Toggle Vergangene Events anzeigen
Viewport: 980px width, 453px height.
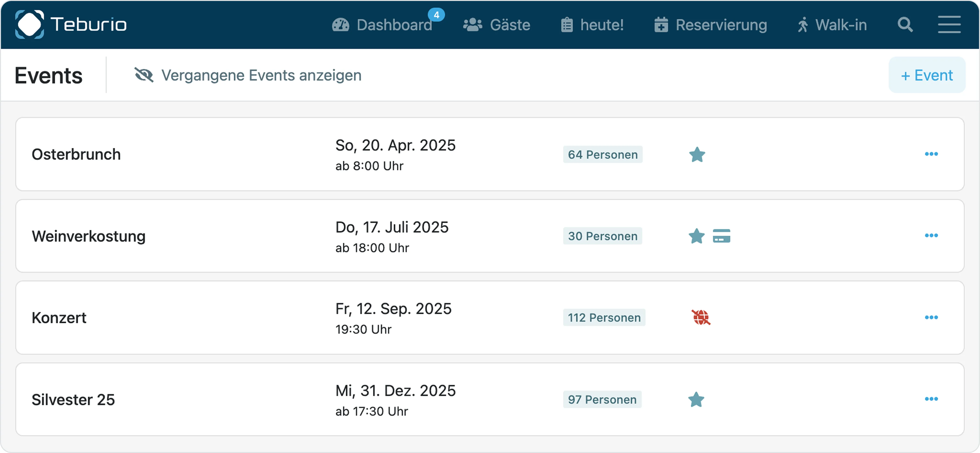[x=248, y=75]
